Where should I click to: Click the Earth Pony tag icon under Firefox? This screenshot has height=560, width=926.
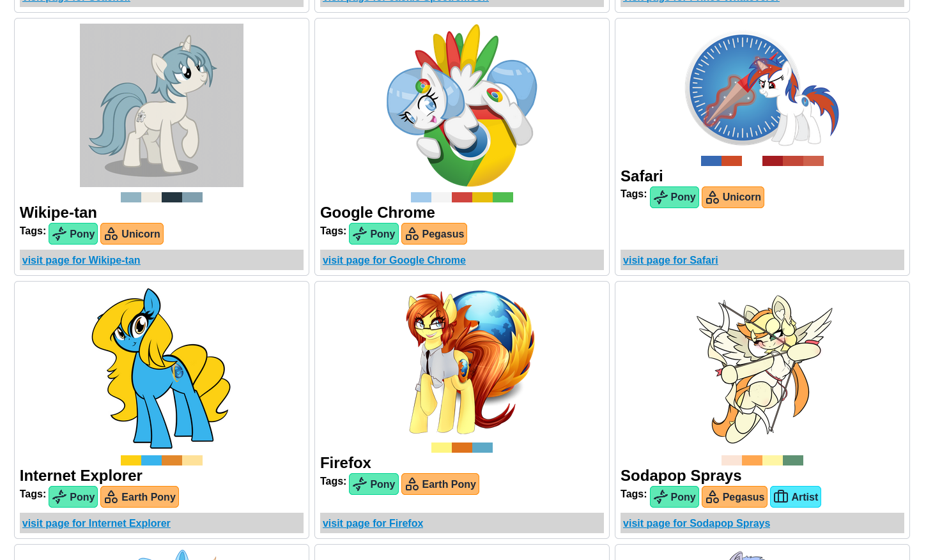(412, 485)
